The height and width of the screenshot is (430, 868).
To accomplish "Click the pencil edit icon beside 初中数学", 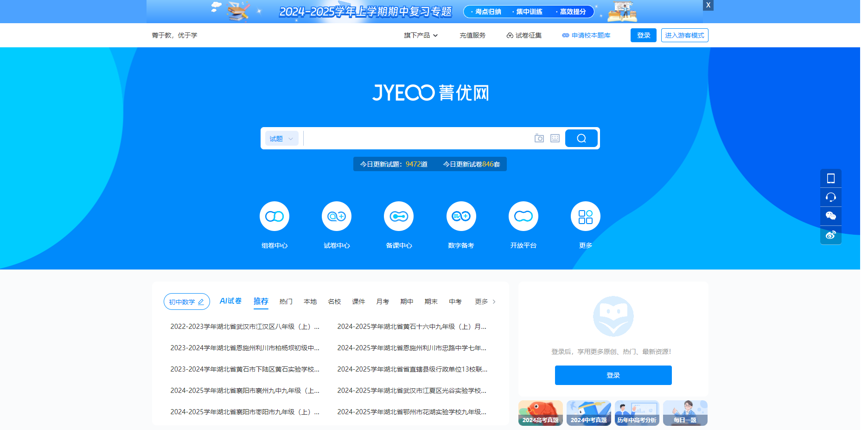I will tap(201, 302).
